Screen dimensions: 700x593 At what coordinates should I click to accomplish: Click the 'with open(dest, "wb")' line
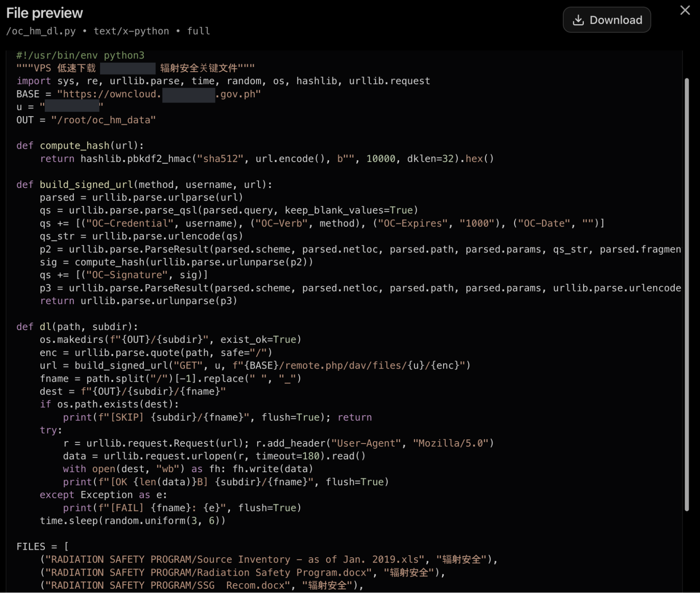click(x=188, y=469)
